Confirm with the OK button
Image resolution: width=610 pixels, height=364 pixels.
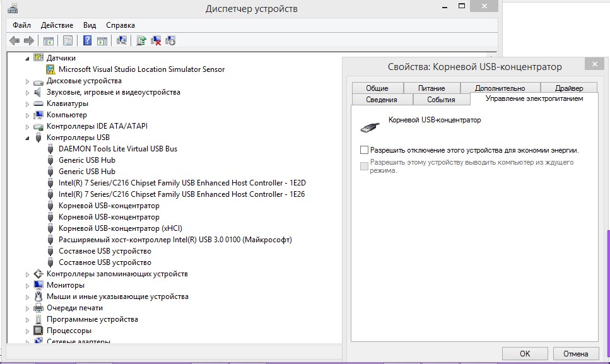(x=525, y=353)
